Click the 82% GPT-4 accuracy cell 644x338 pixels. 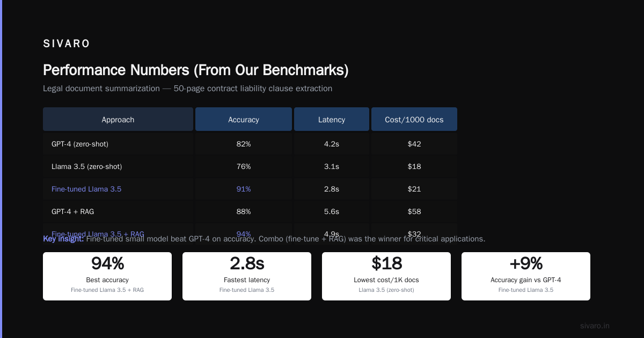pyautogui.click(x=244, y=144)
